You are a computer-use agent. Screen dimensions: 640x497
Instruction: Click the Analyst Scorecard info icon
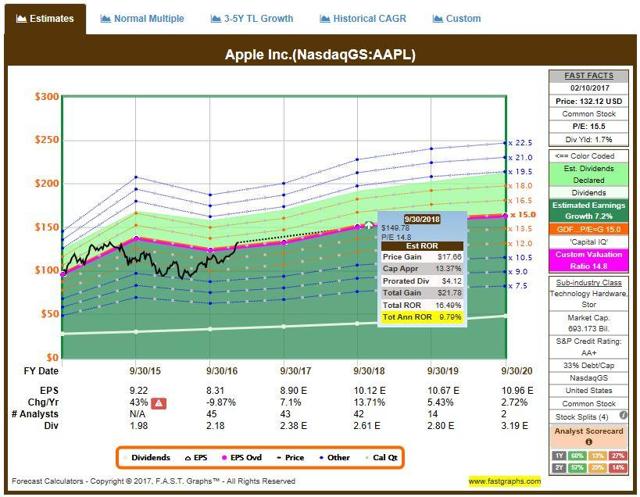589,442
